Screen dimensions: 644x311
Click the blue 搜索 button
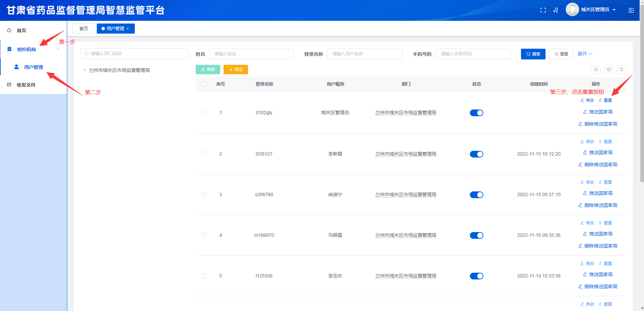click(533, 54)
